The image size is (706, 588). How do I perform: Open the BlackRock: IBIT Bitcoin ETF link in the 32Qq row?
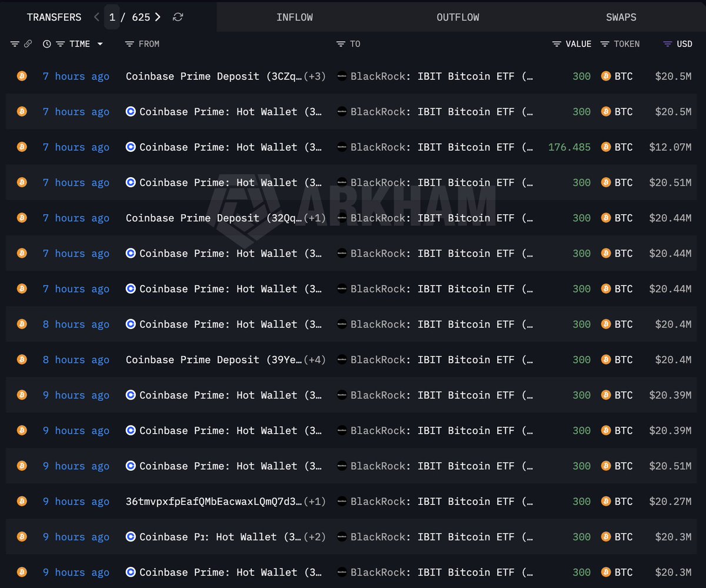point(442,218)
